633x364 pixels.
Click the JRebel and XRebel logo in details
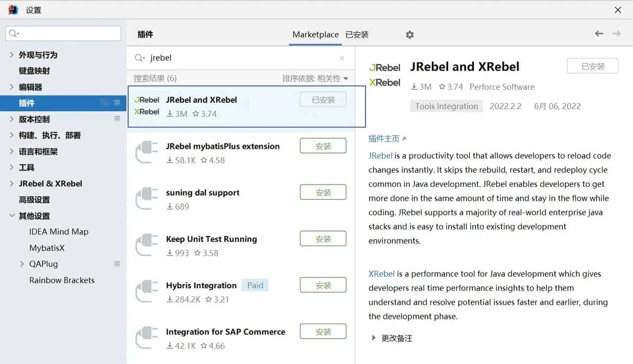tap(385, 75)
